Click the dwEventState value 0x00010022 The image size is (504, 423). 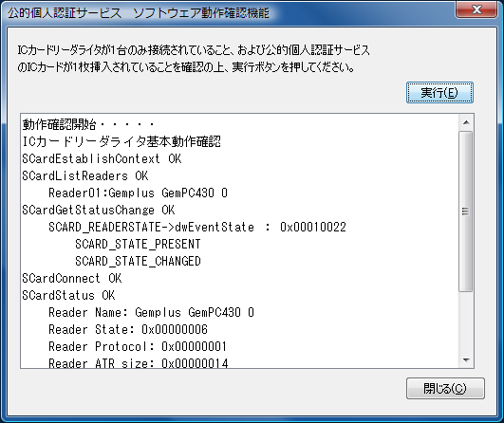(x=313, y=227)
